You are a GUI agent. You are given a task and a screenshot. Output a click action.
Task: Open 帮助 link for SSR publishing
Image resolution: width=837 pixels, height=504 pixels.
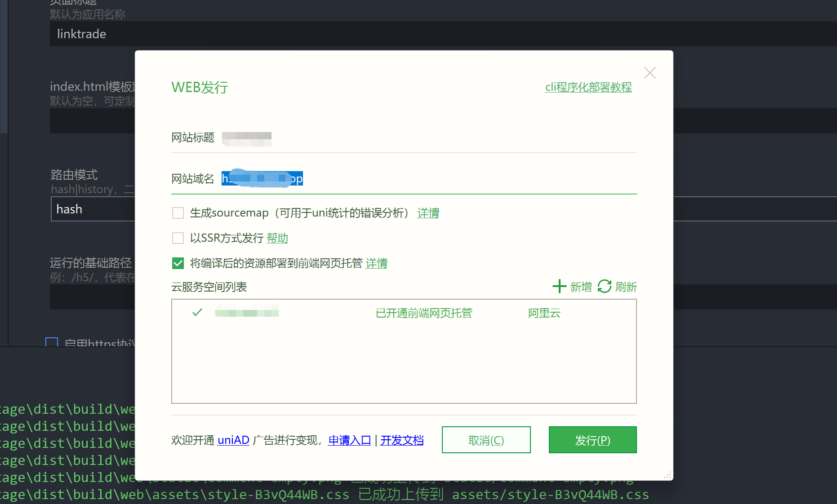[x=277, y=238]
